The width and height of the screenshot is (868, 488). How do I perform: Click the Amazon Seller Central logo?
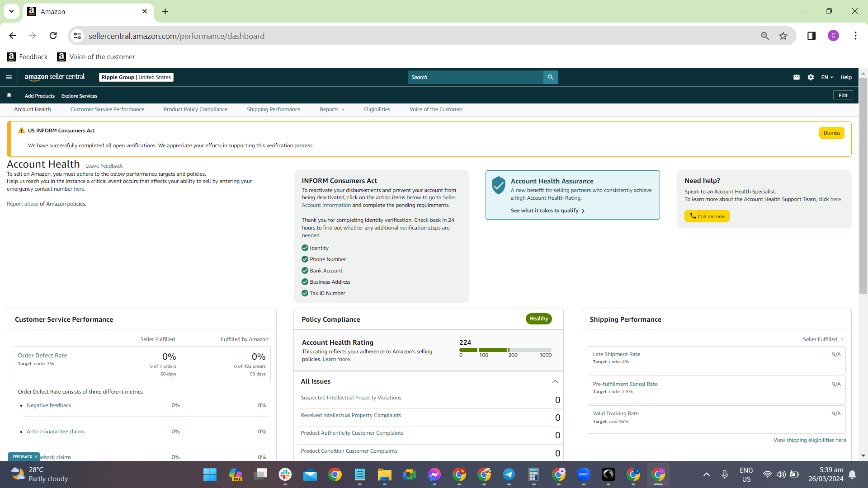coord(55,77)
